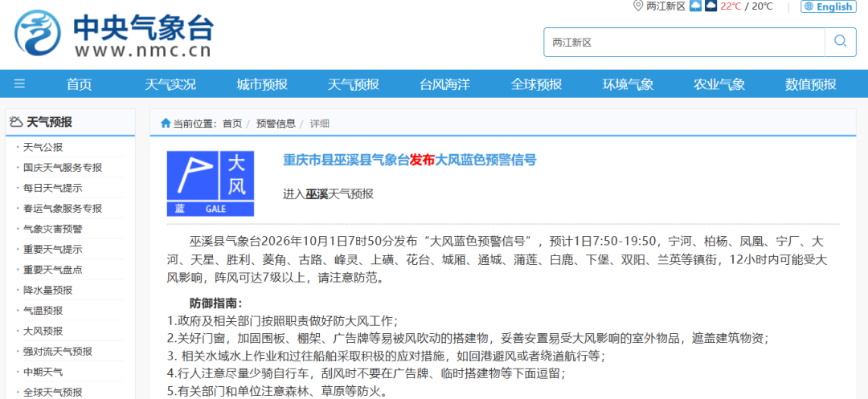This screenshot has height=399, width=868.
Task: Open 强对流天气预报 in the sidebar
Action: point(58,352)
